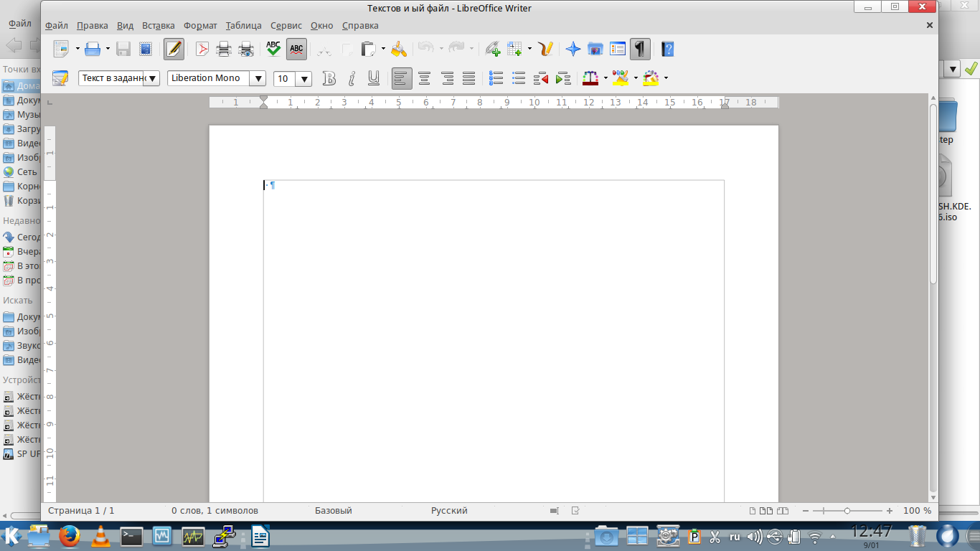The width and height of the screenshot is (980, 551).
Task: Toggle formatting marks (pilcrow) display
Action: pyautogui.click(x=639, y=50)
